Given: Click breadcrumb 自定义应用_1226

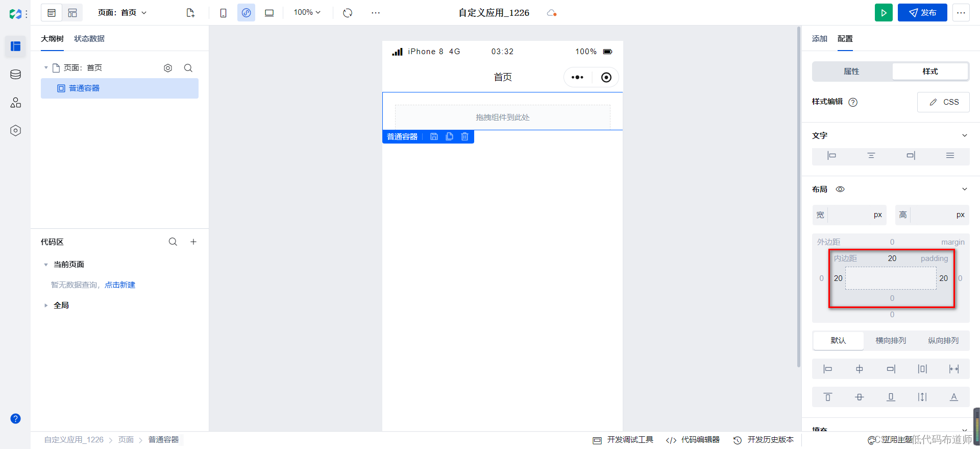Looking at the screenshot, I should (x=73, y=440).
